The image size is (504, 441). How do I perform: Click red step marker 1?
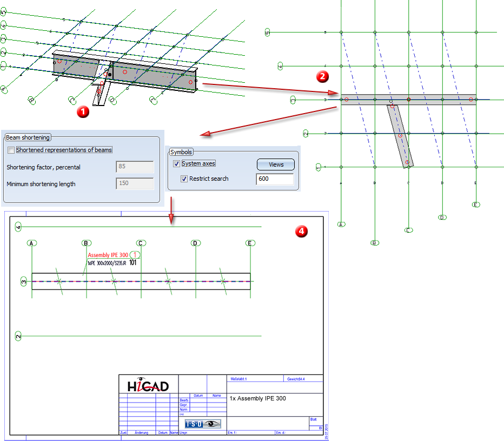coord(83,111)
